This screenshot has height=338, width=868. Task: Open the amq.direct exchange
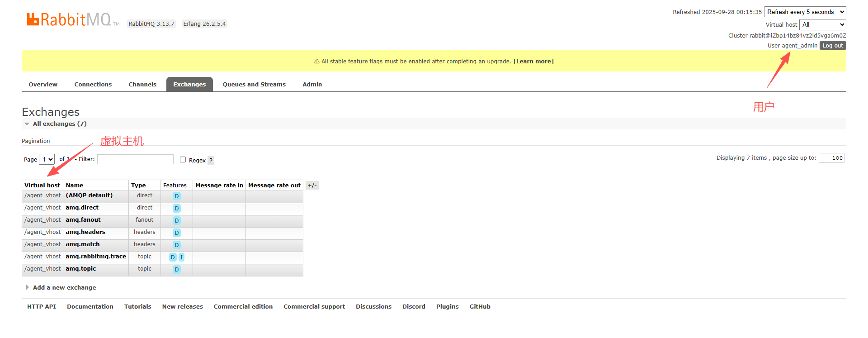click(x=82, y=208)
